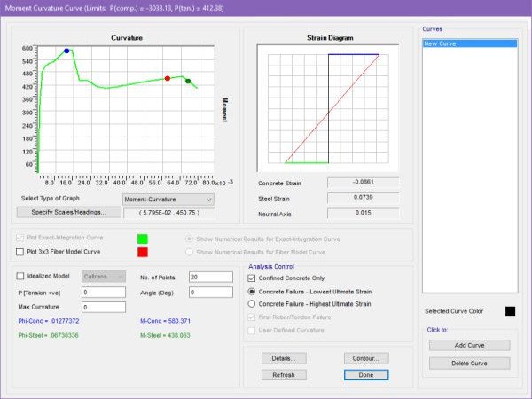Click the blue marker on the curvature graph
Viewport: 532px width, 399px height.
(x=66, y=51)
